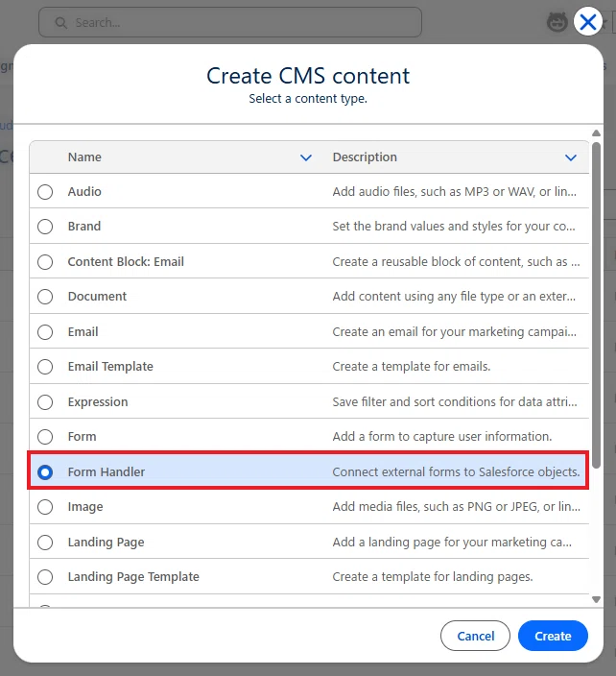Select the Brand radio button
This screenshot has height=676, width=616.
pyautogui.click(x=45, y=227)
